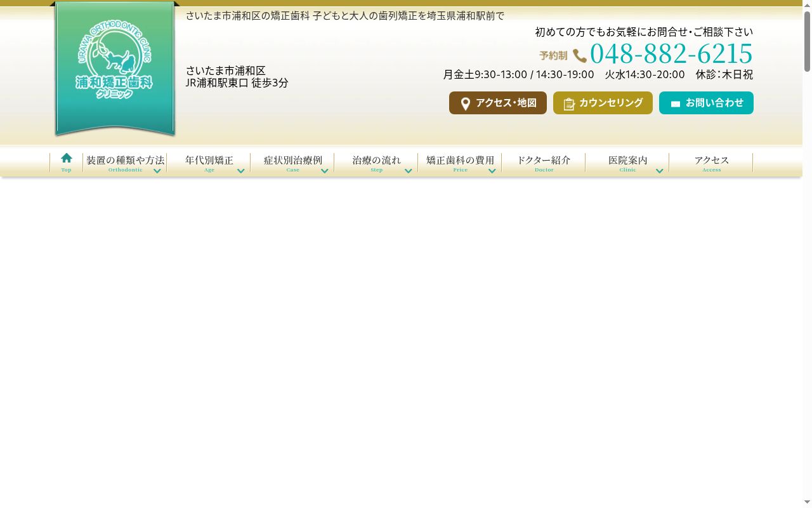The width and height of the screenshot is (812, 508).
Task: Click the page vertical scrollbar thumb
Action: pyautogui.click(x=807, y=41)
